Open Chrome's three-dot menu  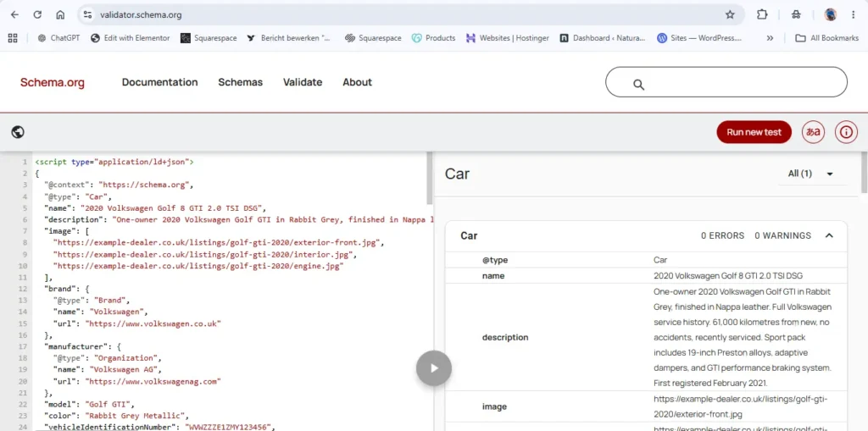point(853,15)
